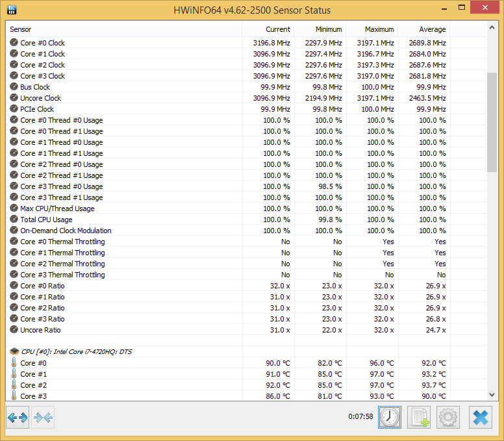The width and height of the screenshot is (504, 441).
Task: Select Core #1 Thread #1 Usage row
Action: pos(246,153)
